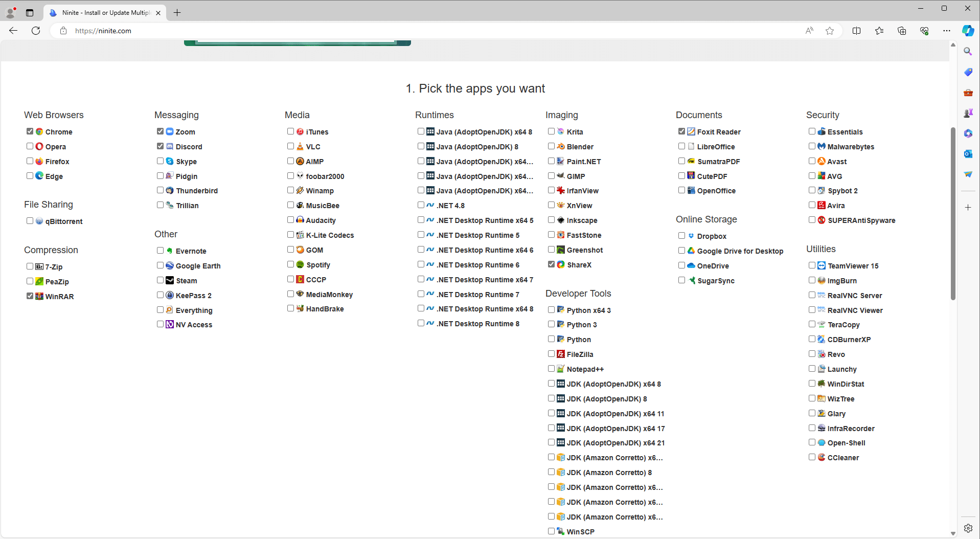The height and width of the screenshot is (539, 980).
Task: Go back to the previous page
Action: tap(13, 31)
